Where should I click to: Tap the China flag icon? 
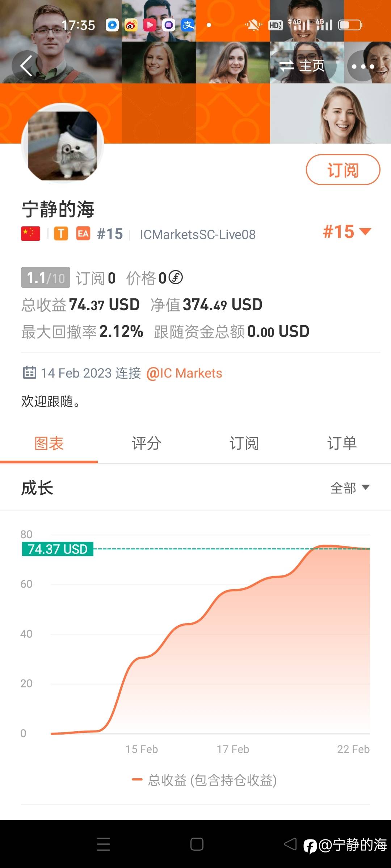click(31, 234)
